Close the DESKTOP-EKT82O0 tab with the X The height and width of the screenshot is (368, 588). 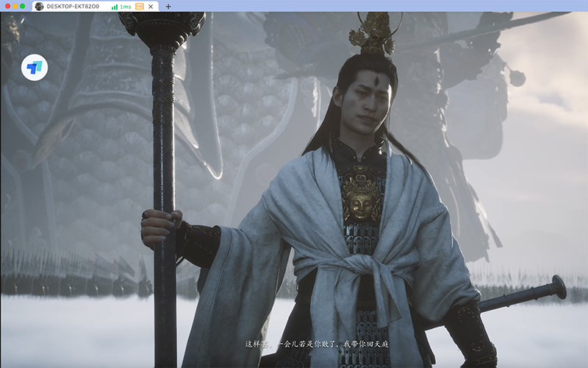pyautogui.click(x=151, y=7)
